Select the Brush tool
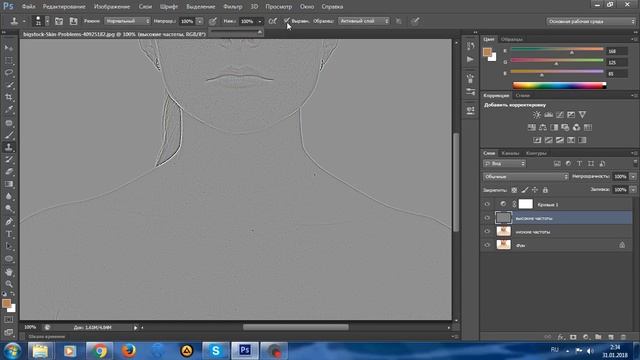This screenshot has width=640, height=360. point(9,135)
